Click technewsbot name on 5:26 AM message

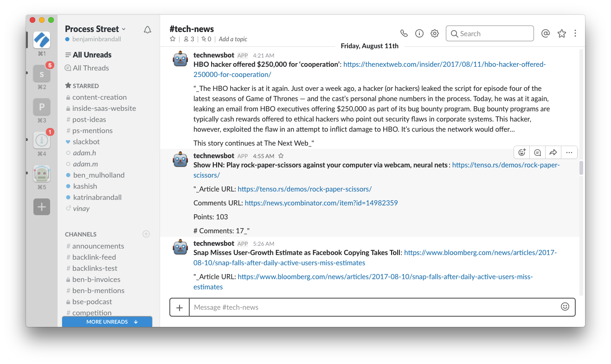pyautogui.click(x=214, y=243)
